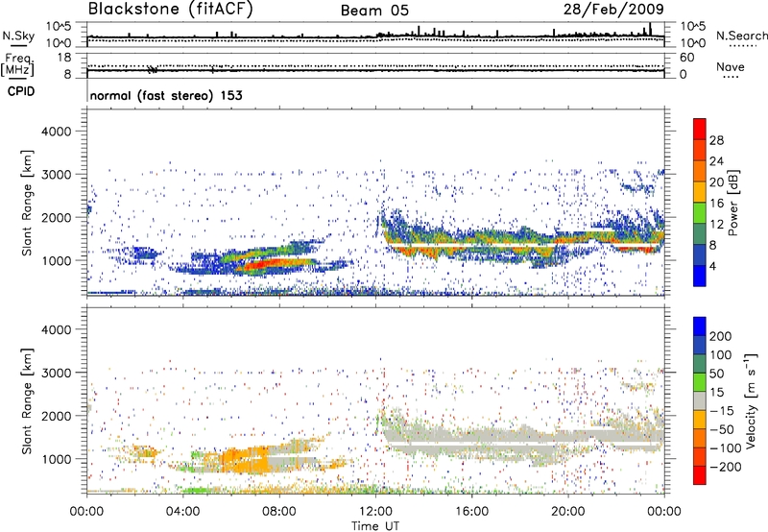Click the bright blue top velocity colorbar segment
768x532 pixels.
pos(700,326)
